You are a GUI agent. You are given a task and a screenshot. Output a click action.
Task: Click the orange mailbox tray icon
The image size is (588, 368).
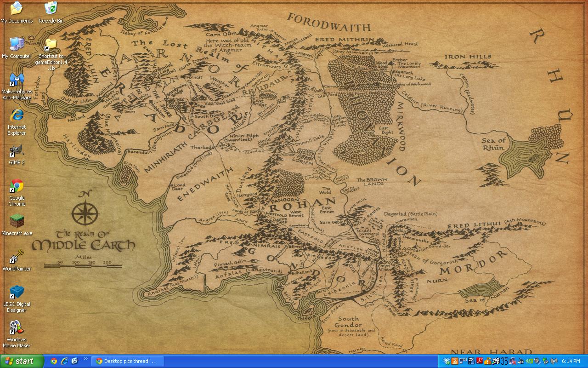point(488,361)
